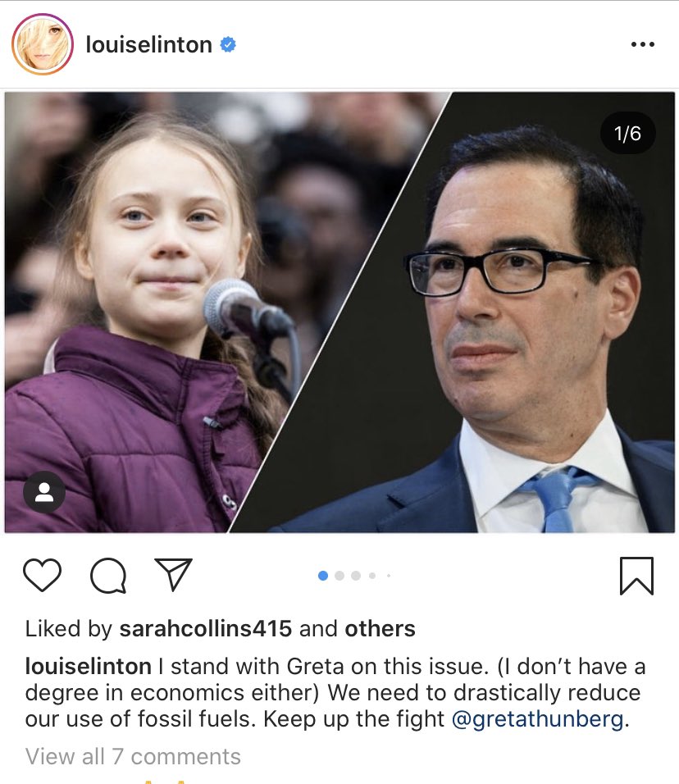Viewport: 679px width, 784px height.
Task: Save the post with the bookmark icon
Action: coord(636,576)
